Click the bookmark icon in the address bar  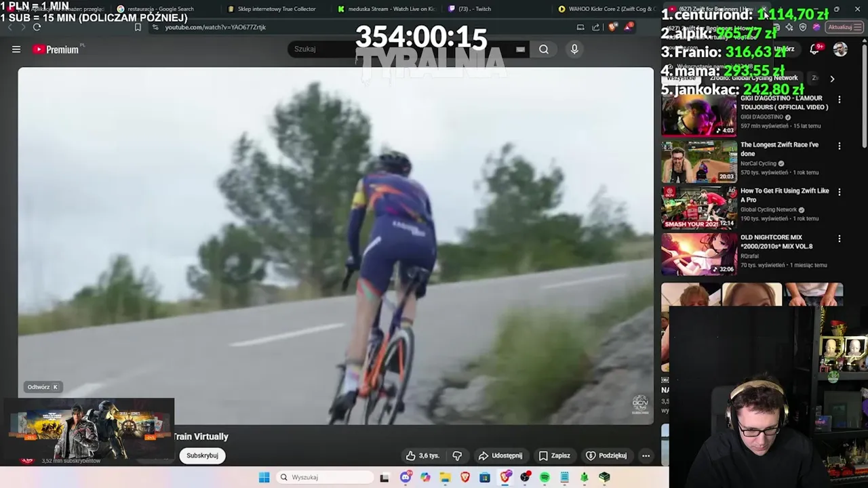(x=138, y=27)
